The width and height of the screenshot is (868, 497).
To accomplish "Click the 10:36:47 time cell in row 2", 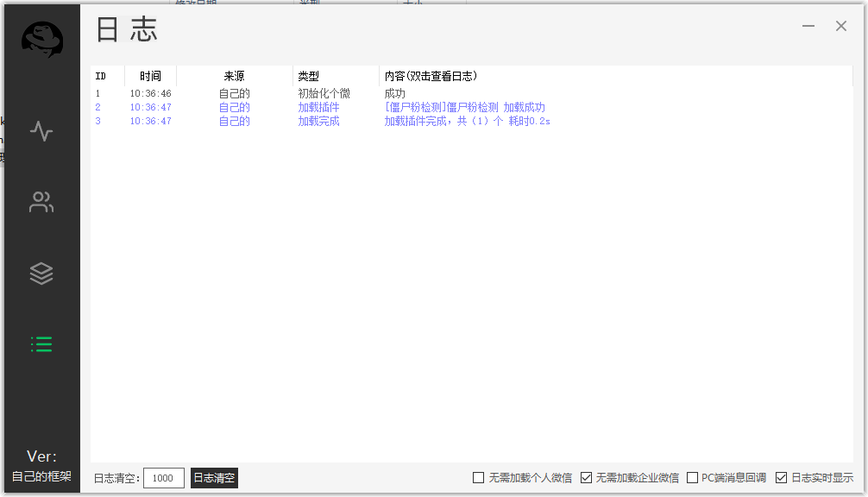I will click(151, 107).
